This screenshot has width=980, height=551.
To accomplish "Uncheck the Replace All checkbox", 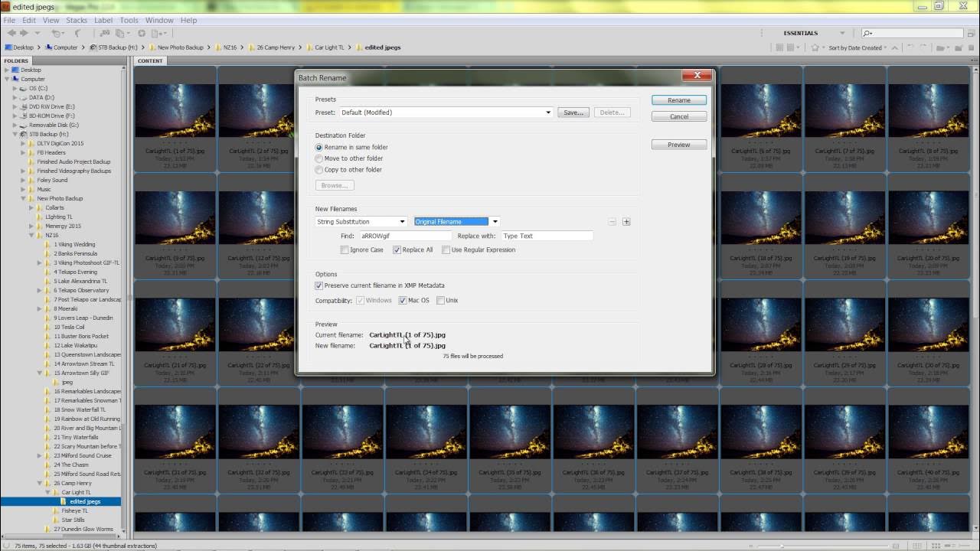I will click(397, 250).
